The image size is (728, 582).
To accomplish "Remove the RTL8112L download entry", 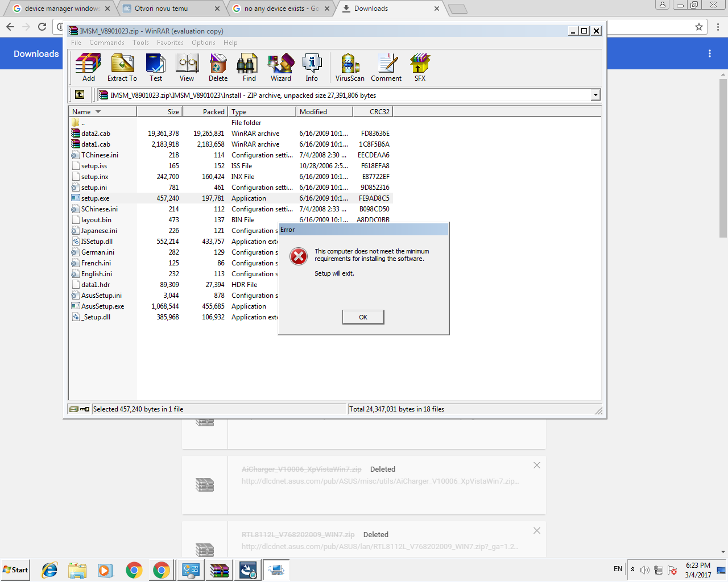I will click(x=537, y=530).
